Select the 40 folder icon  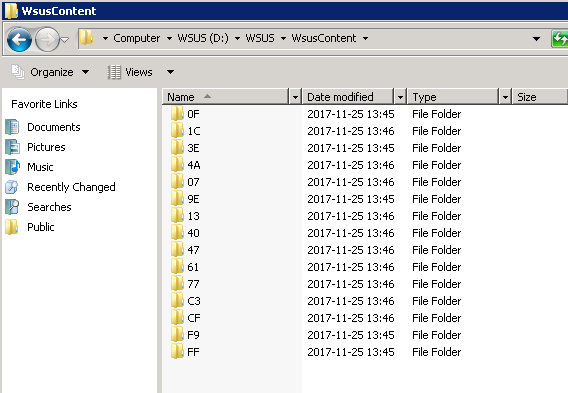coord(177,233)
